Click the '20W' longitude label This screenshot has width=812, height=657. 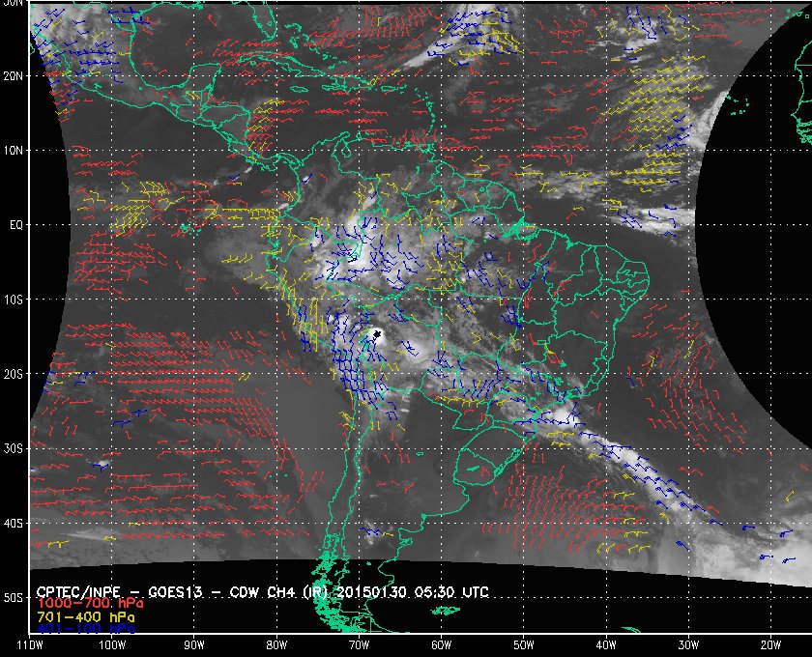[x=770, y=645]
